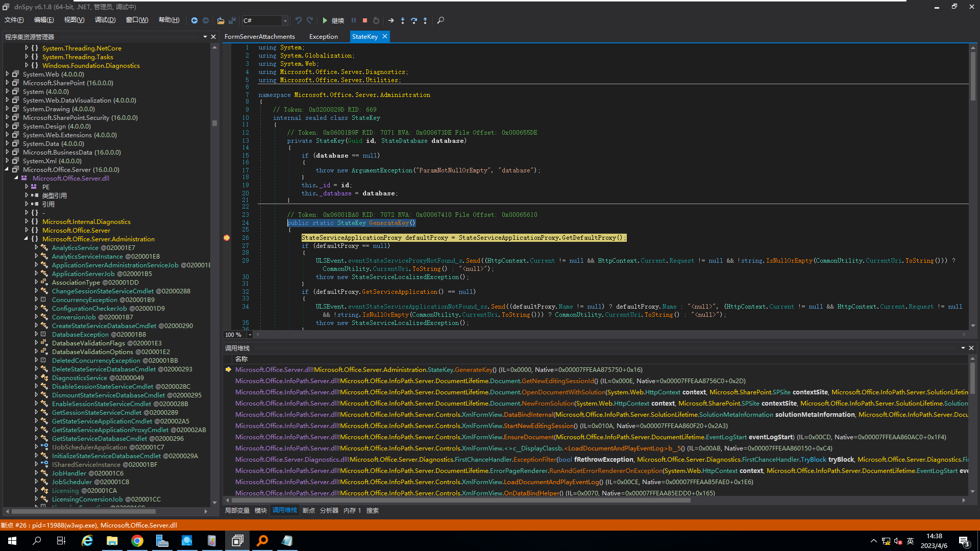This screenshot has width=980, height=551.
Task: Toggle the breakpoint on line 26
Action: (x=227, y=238)
